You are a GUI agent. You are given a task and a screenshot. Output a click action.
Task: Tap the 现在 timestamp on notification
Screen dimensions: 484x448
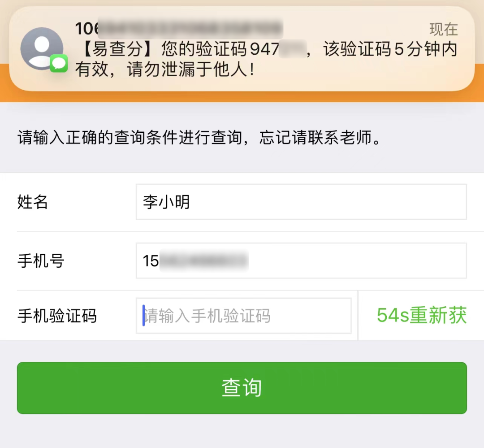point(444,29)
